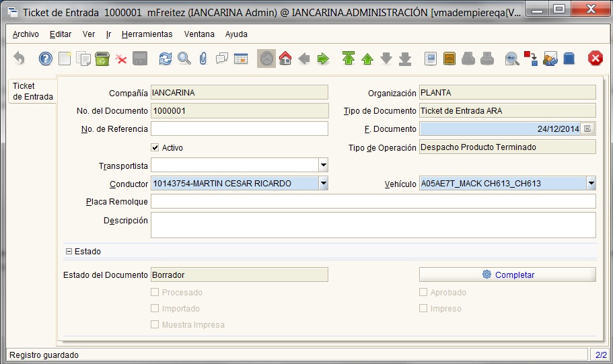Screen dimensions: 613x364
Task: Toggle the Activo checkbox
Action: (155, 147)
